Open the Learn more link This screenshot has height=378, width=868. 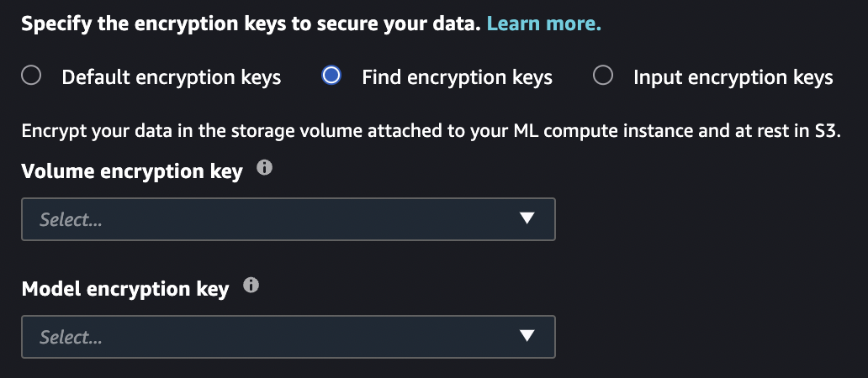pyautogui.click(x=543, y=24)
